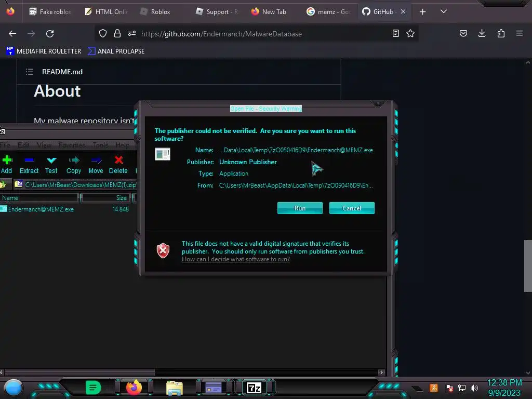Screen dimensions: 532x399
Task: Open the 7-Zip Edit menu
Action: (23, 145)
